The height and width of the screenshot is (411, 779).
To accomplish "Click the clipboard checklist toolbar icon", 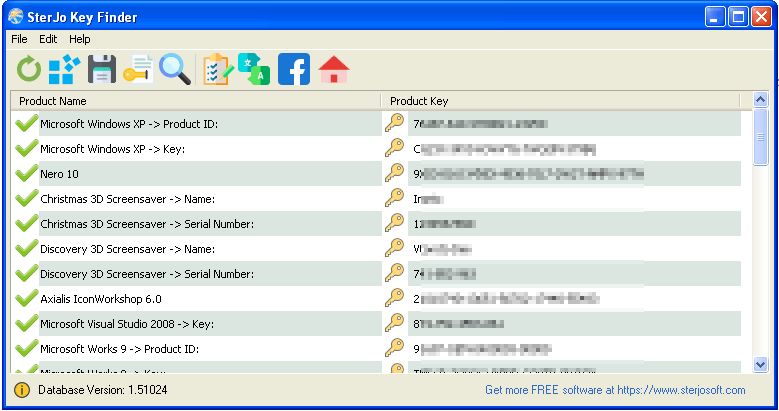I will pos(217,69).
